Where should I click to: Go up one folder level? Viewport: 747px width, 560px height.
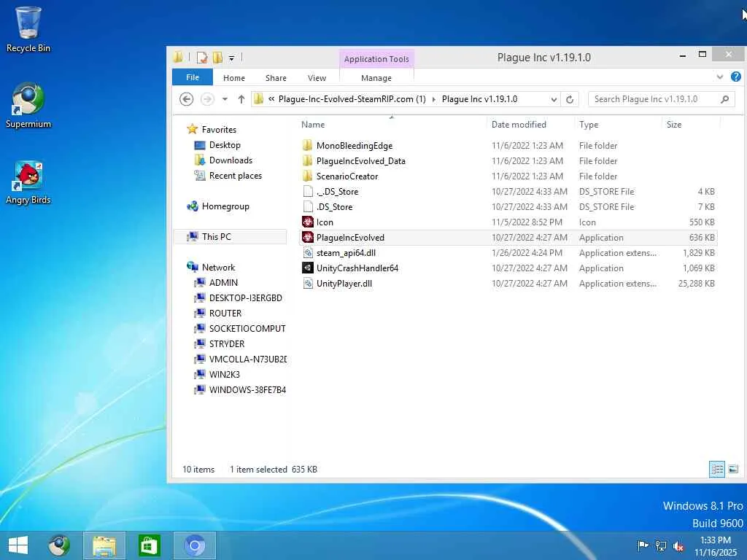click(241, 99)
